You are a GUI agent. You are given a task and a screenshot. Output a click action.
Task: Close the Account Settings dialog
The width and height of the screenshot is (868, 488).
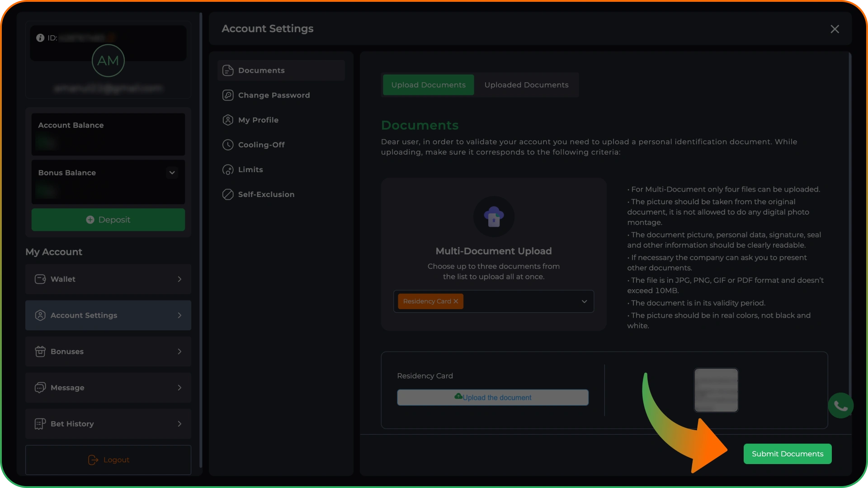coord(835,29)
